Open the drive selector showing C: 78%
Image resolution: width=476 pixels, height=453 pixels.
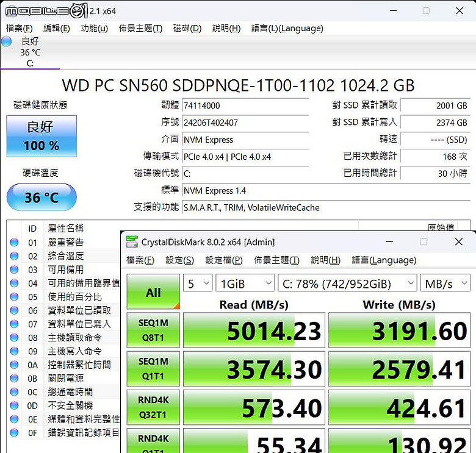[347, 284]
